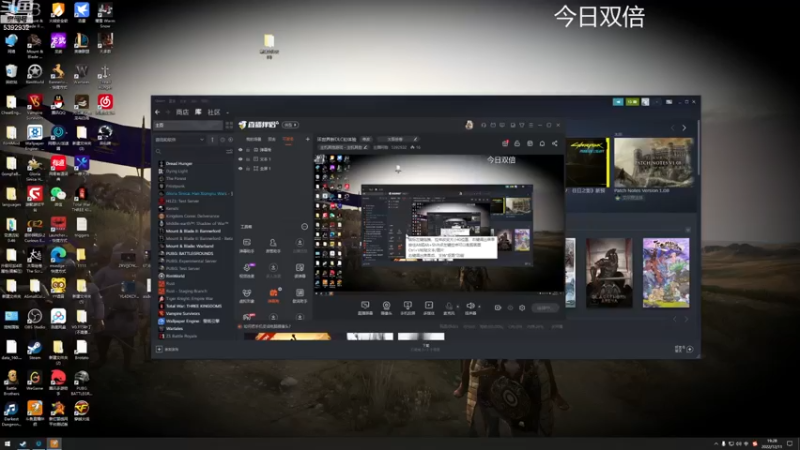Click the next arrow of Steam news carousel
This screenshot has height=450, width=800.
click(x=684, y=128)
